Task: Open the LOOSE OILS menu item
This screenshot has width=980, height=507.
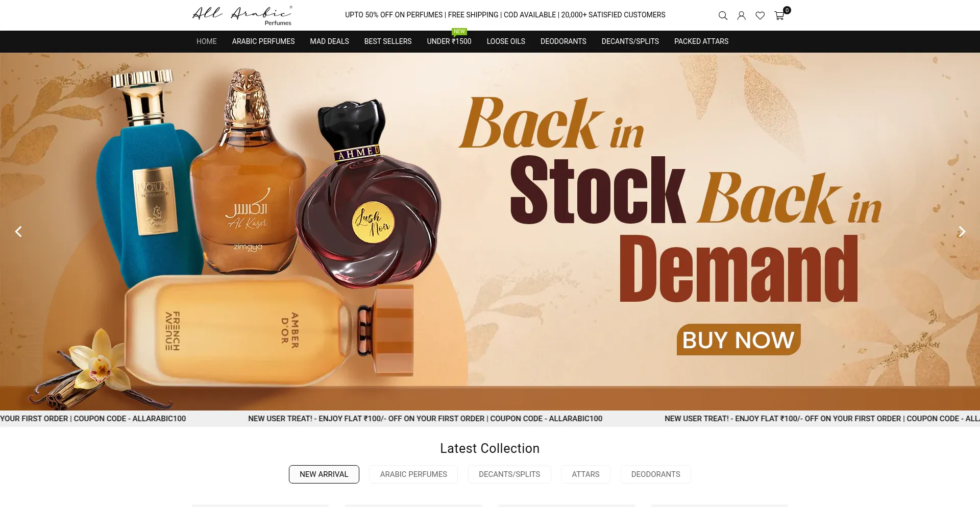Action: point(506,41)
